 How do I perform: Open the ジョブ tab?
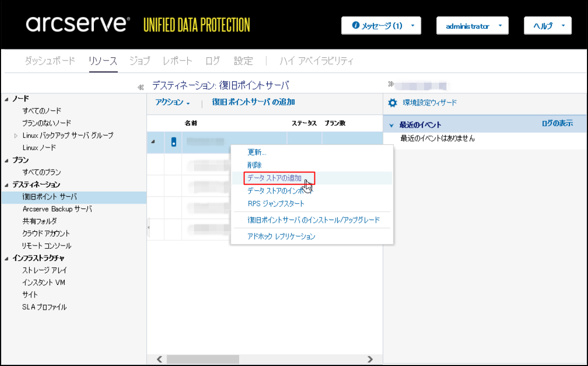pyautogui.click(x=139, y=60)
